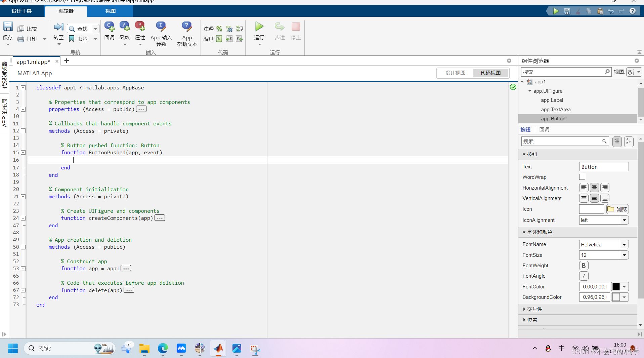This screenshot has width=644, height=358.
Task: Switch to 代码视图 (Code View)
Action: point(490,73)
